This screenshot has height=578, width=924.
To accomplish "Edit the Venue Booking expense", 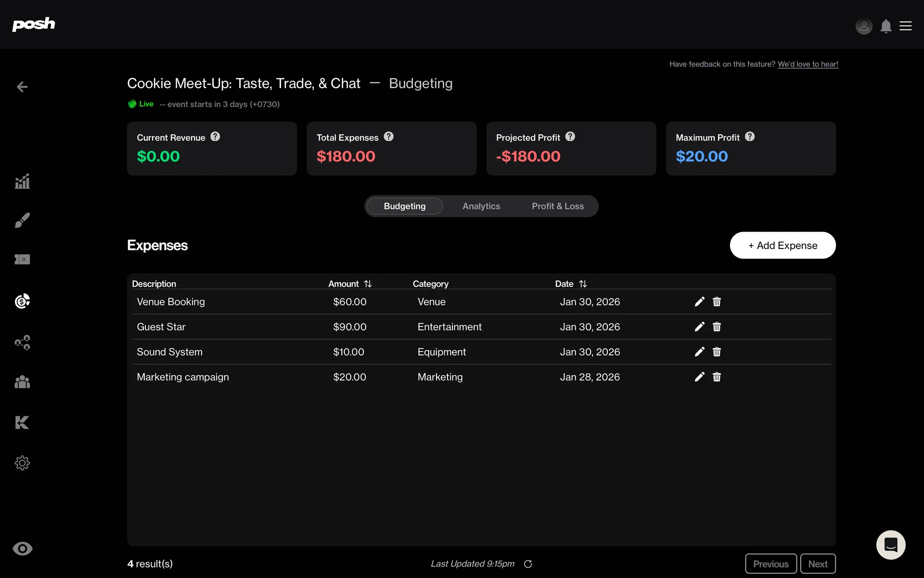I will (699, 302).
